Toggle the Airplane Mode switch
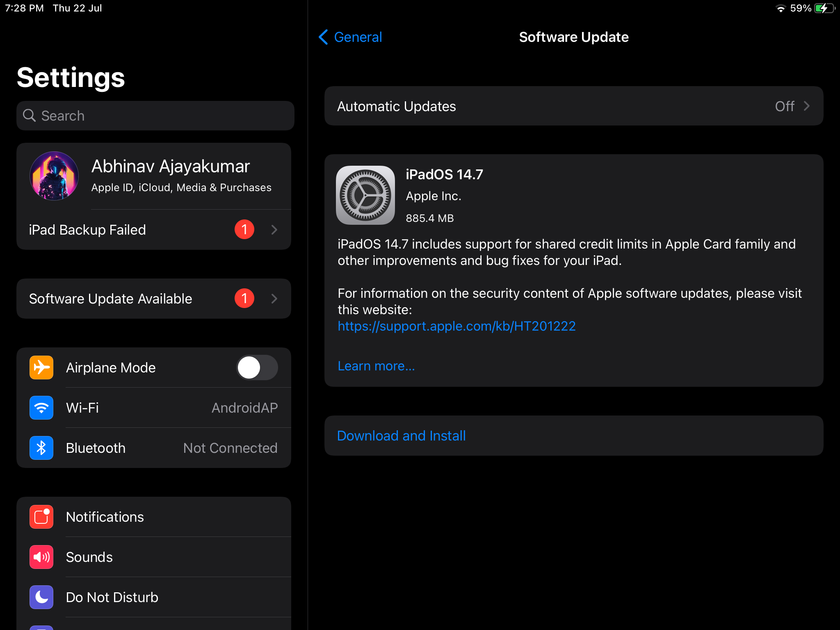 point(257,367)
